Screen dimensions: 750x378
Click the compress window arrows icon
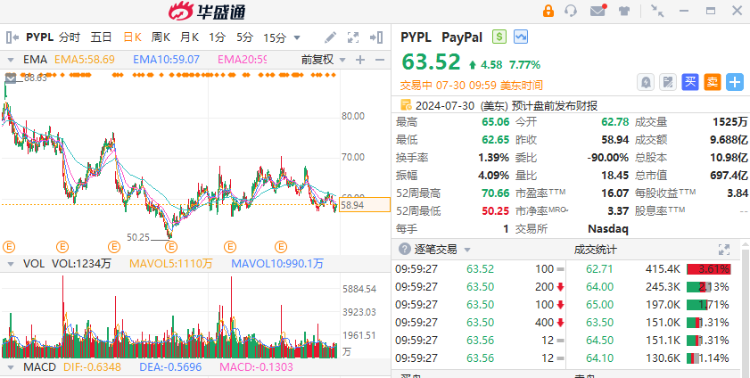[658, 11]
